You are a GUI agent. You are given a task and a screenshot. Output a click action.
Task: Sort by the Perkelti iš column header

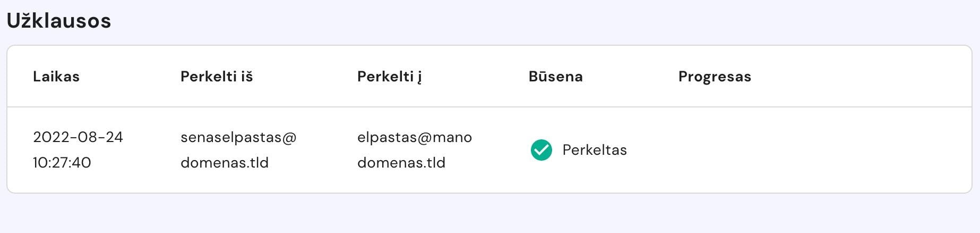(217, 77)
